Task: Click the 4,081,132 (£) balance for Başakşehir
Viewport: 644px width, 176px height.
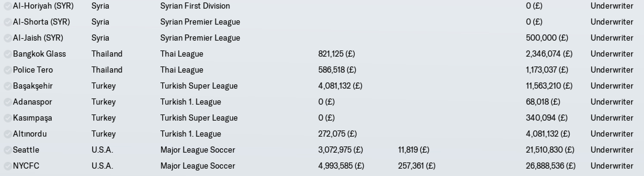Action: point(340,86)
